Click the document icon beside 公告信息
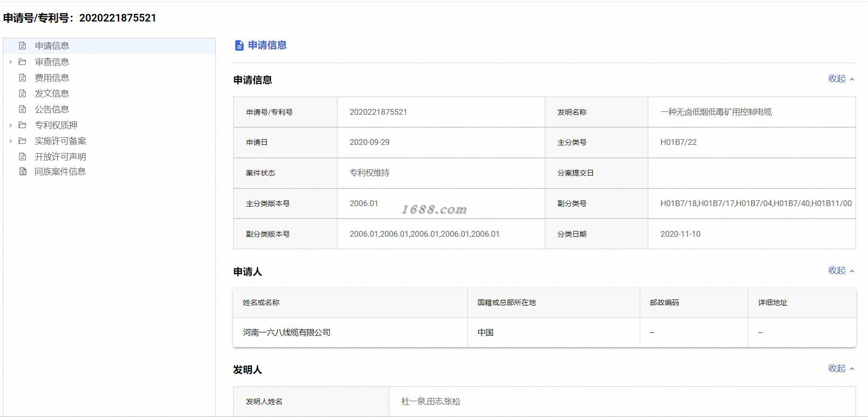 [x=22, y=109]
